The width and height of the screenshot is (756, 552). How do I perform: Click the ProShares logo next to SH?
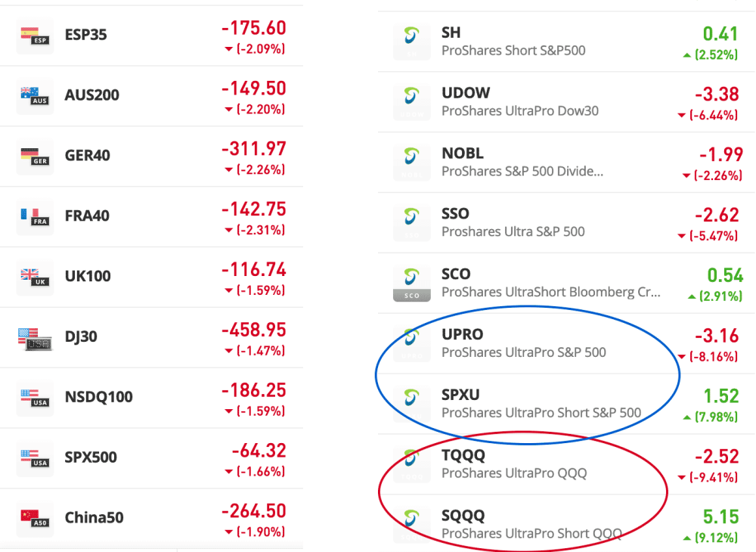click(411, 42)
